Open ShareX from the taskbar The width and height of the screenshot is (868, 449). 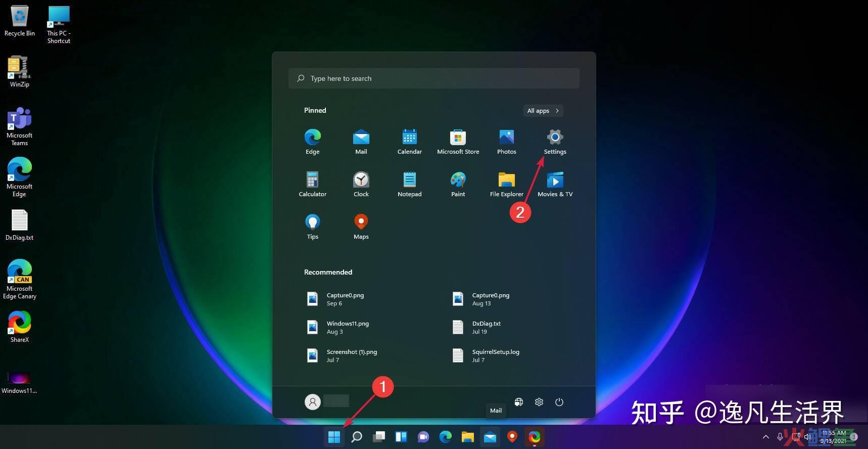coord(535,437)
